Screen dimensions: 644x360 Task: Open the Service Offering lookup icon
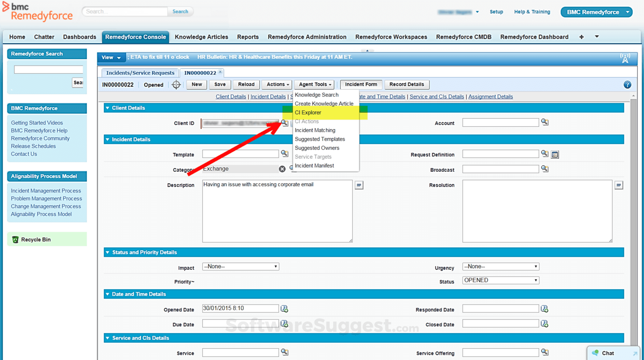point(545,352)
